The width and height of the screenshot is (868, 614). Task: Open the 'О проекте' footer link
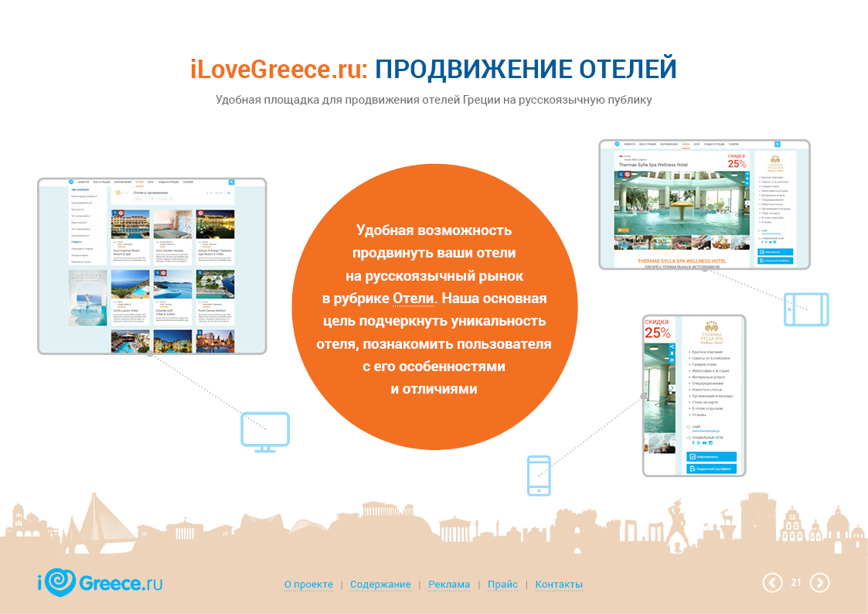click(308, 585)
